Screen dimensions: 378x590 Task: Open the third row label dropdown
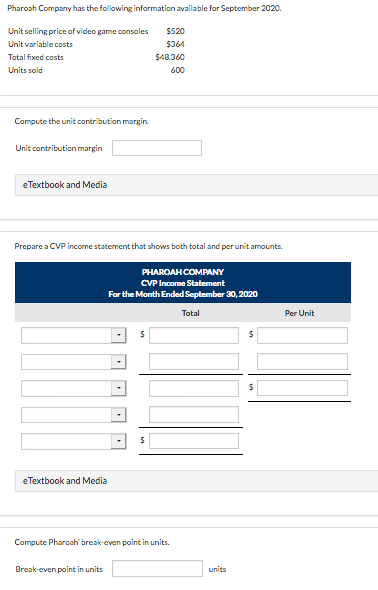[74, 388]
